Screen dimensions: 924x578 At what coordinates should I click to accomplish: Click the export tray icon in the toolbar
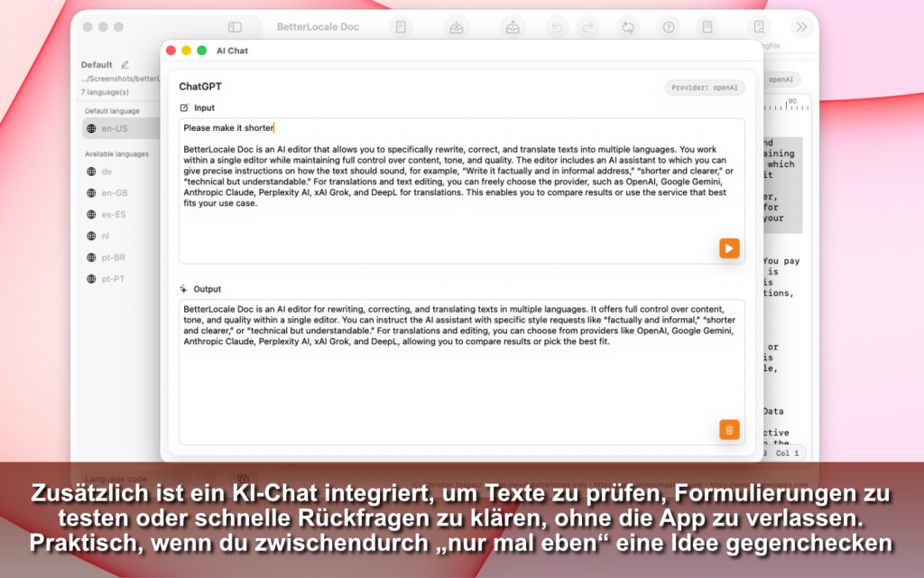(512, 27)
